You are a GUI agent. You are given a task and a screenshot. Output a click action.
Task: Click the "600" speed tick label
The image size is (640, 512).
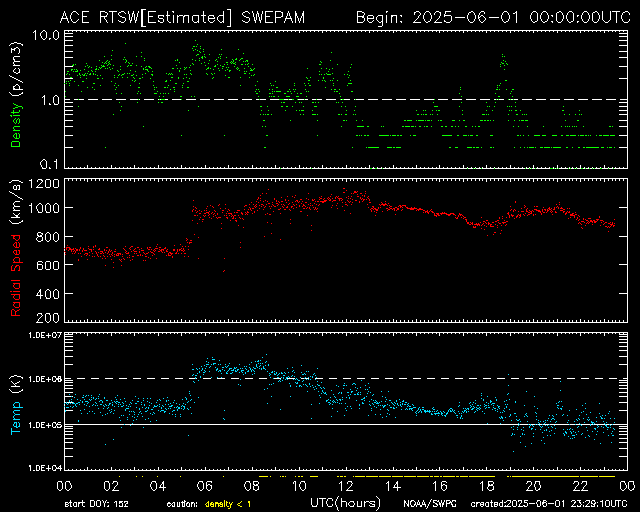(x=48, y=265)
